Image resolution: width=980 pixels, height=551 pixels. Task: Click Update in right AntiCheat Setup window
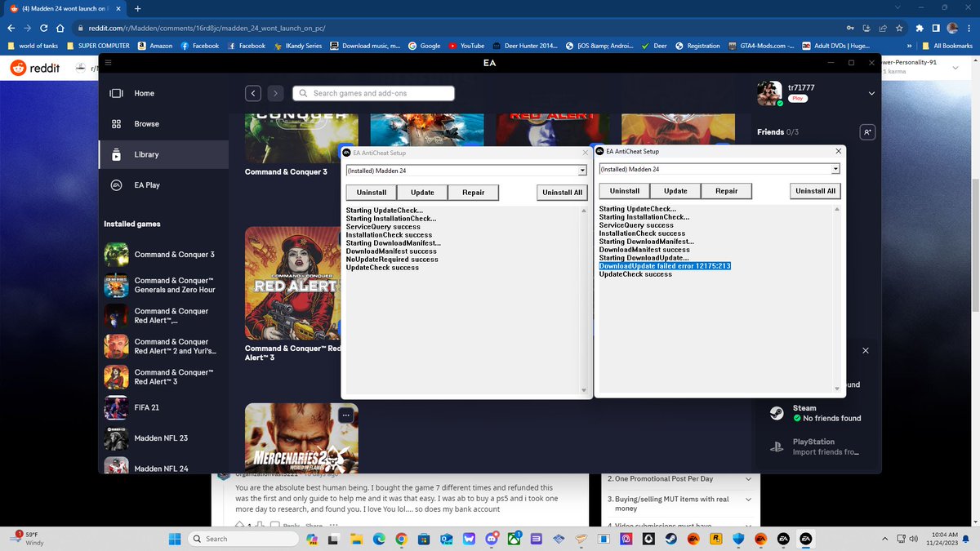(x=675, y=190)
